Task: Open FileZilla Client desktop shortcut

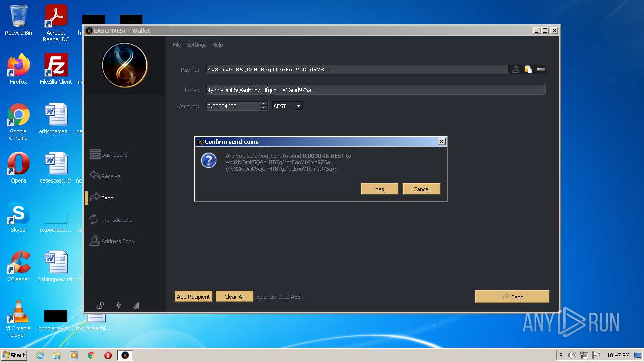Action: click(56, 69)
